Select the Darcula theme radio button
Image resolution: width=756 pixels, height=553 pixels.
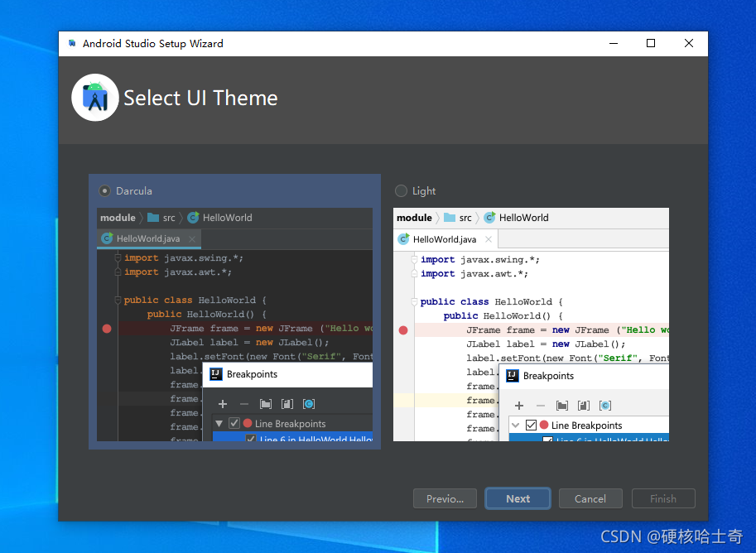104,191
